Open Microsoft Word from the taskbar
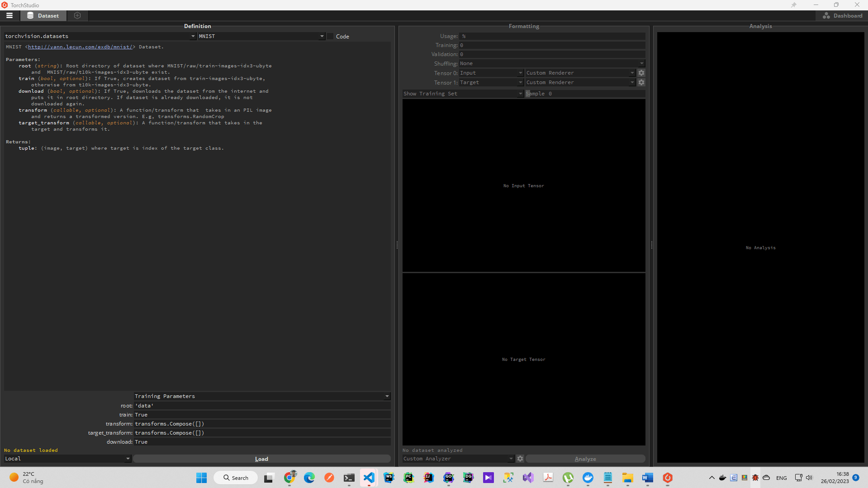The height and width of the screenshot is (488, 868). (648, 478)
